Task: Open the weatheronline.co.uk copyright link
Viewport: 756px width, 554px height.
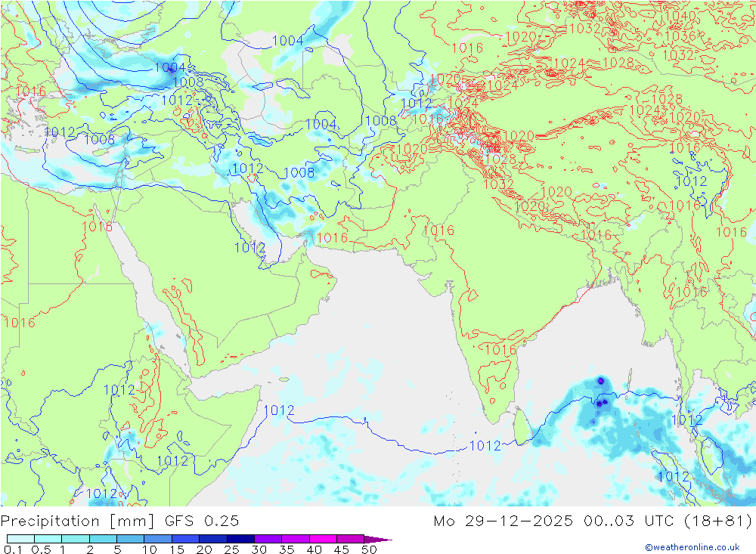Action: [692, 546]
